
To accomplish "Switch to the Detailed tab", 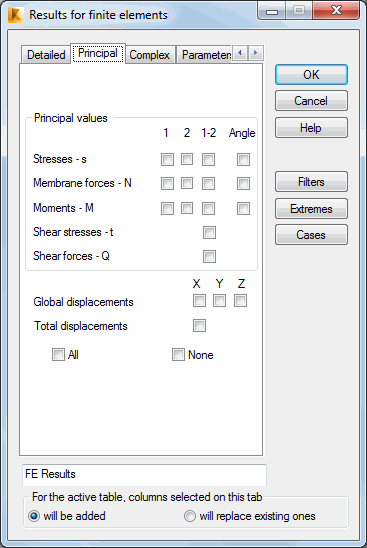I will (x=46, y=55).
